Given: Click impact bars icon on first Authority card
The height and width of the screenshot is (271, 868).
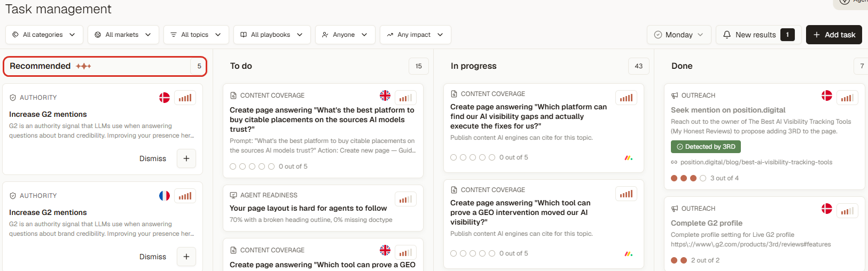Looking at the screenshot, I should 185,98.
